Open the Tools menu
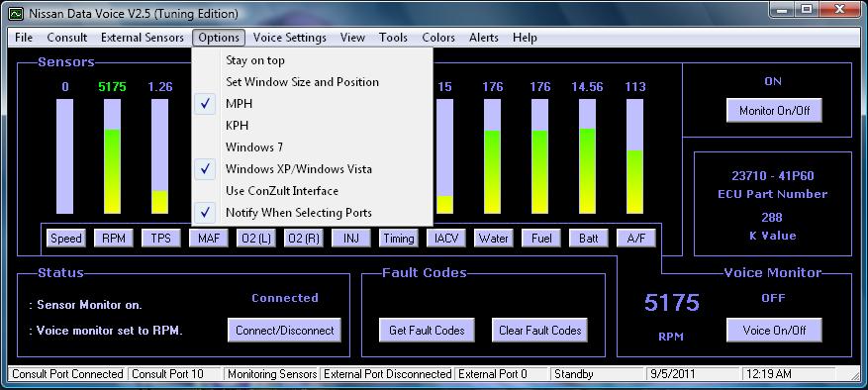 pyautogui.click(x=393, y=38)
